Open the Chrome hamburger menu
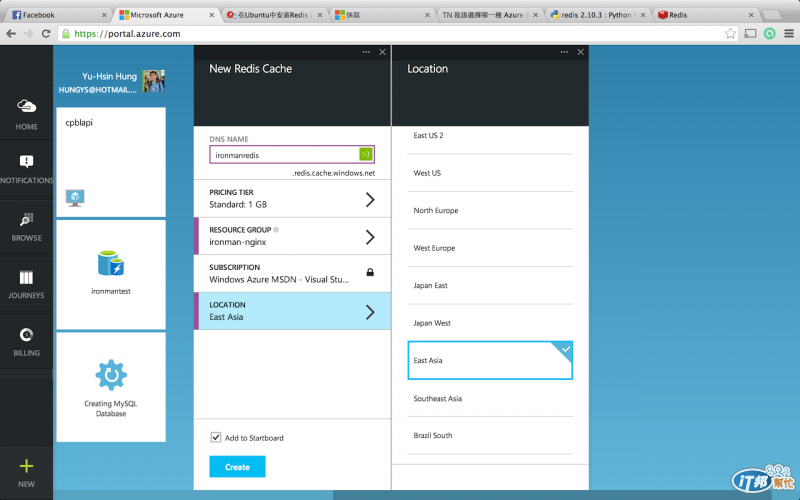The image size is (800, 500). 789,34
